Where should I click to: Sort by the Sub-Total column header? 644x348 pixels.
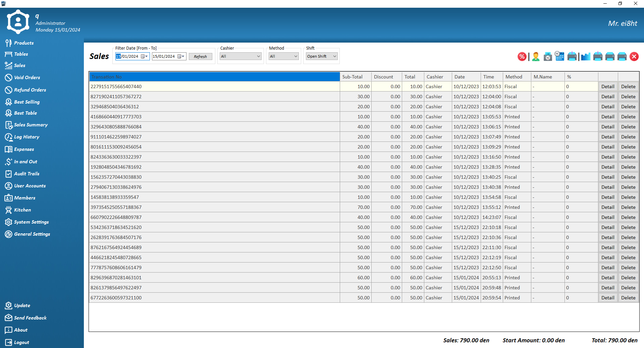[355, 77]
